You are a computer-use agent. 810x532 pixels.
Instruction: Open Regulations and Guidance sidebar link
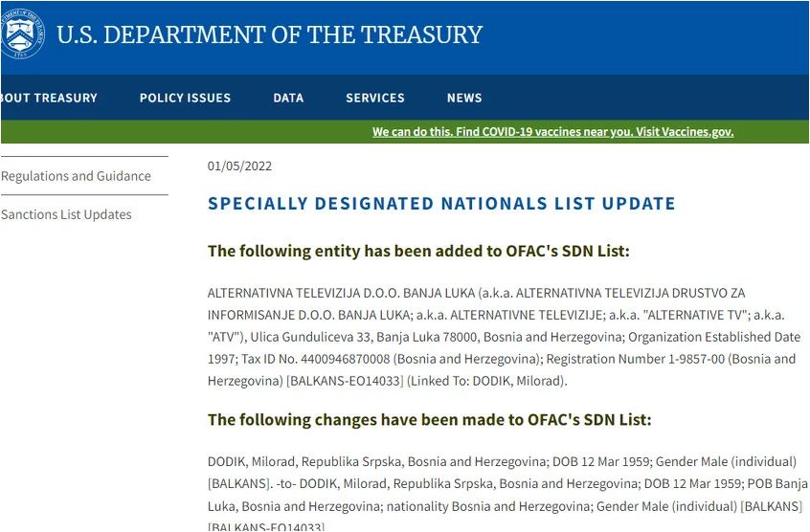pos(77,176)
